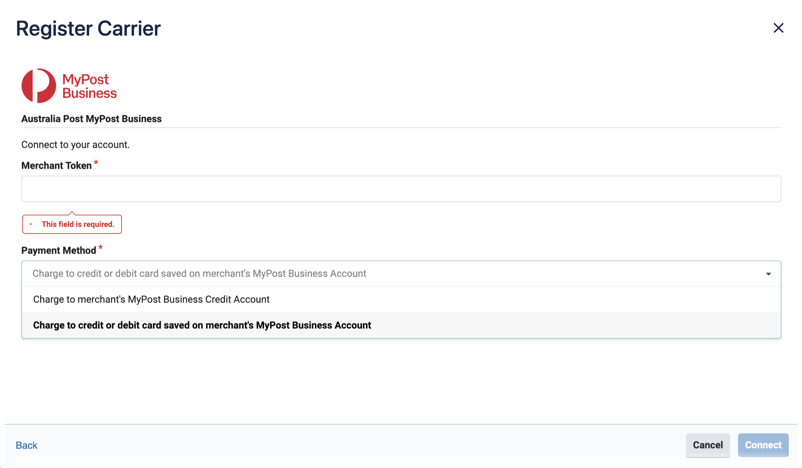
Task: Close the Register Carrier dialog
Action: pyautogui.click(x=778, y=28)
